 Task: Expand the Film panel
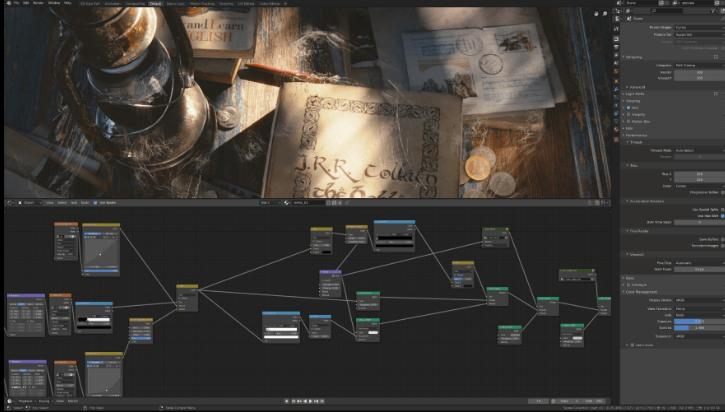[628, 128]
